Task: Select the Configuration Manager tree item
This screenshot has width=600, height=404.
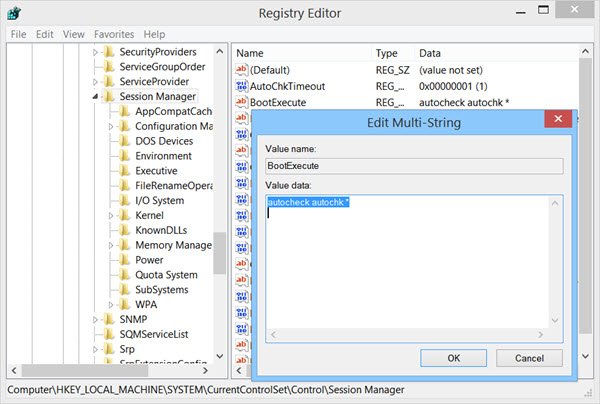Action: [174, 126]
